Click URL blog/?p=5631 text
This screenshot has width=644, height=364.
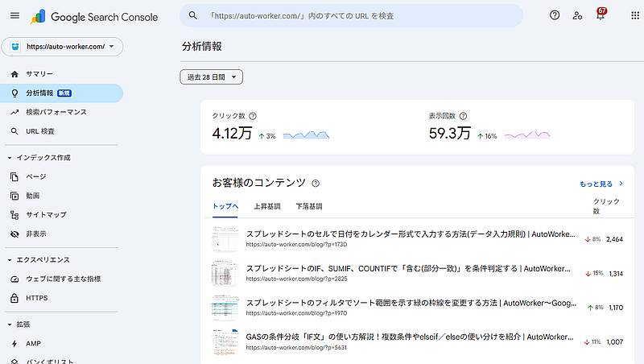[x=296, y=348]
